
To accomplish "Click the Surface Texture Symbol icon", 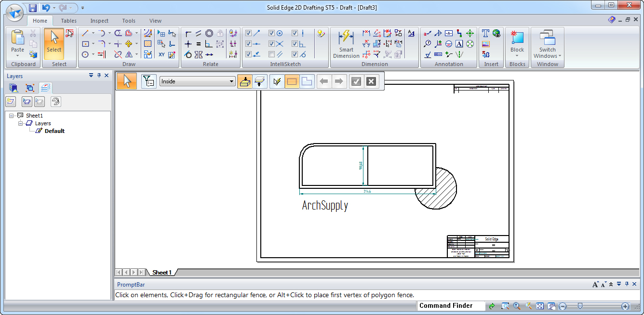I will point(428,54).
